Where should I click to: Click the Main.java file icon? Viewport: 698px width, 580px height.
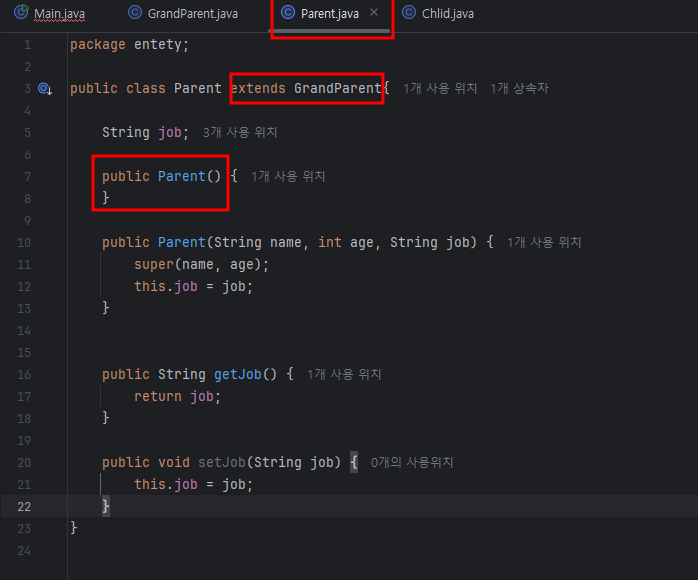(x=20, y=12)
